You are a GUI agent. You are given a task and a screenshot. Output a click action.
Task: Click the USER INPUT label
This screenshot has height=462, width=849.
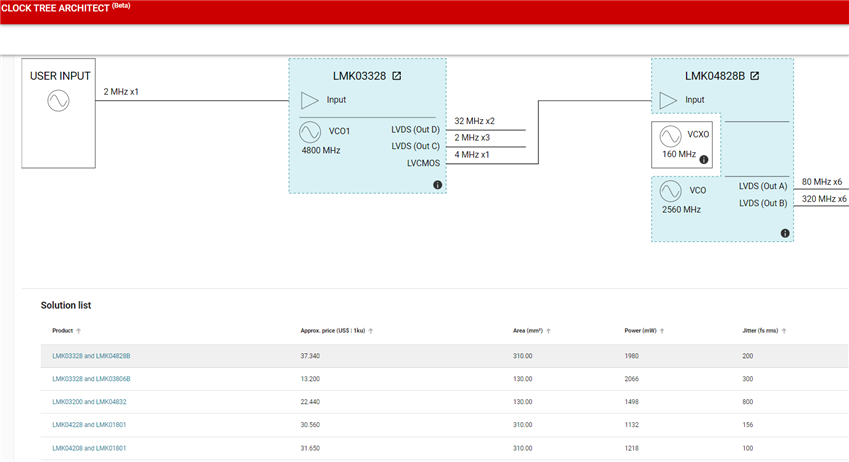coord(60,76)
